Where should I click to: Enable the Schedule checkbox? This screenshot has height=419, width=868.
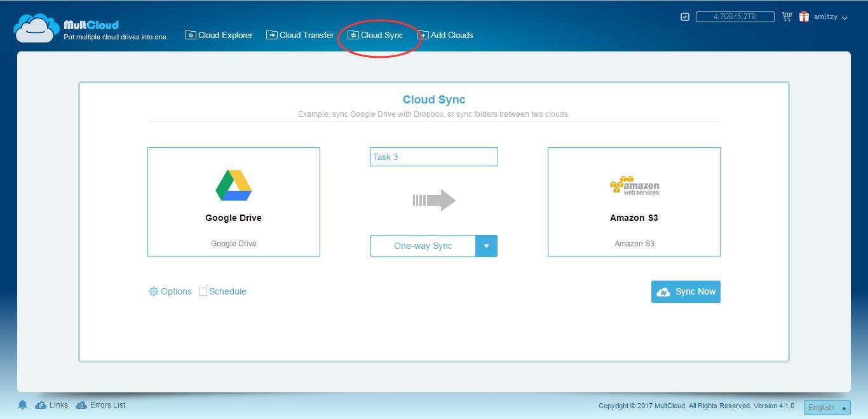click(203, 291)
